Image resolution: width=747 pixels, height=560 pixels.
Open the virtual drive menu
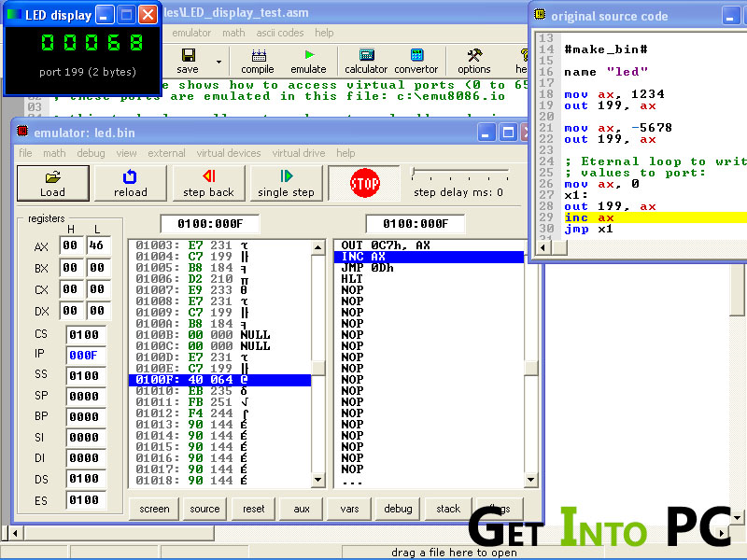click(x=299, y=153)
